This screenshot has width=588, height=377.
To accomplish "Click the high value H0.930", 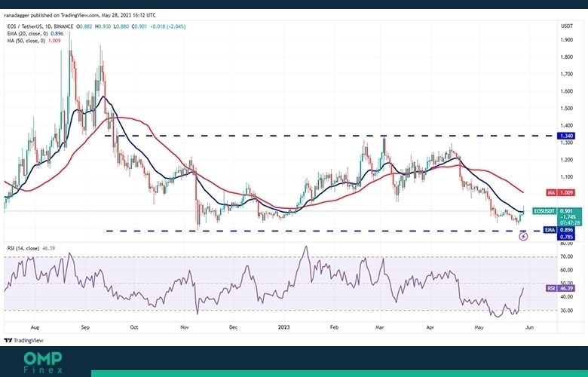I will point(103,26).
